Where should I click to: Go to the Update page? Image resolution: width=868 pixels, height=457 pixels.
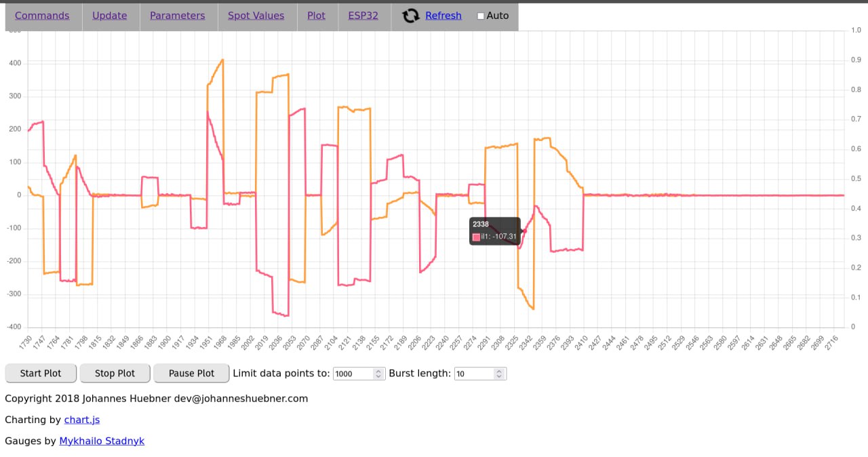(x=110, y=16)
